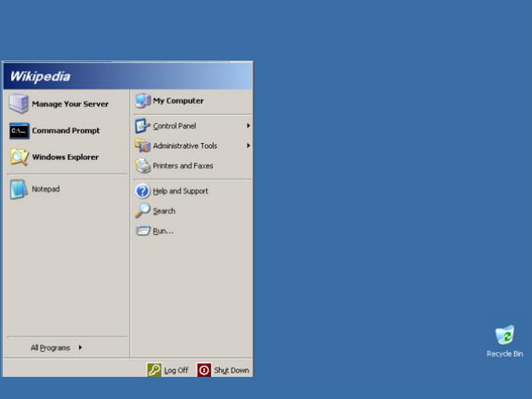The image size is (532, 399).
Task: Select the Search menu entry
Action: coord(192,211)
